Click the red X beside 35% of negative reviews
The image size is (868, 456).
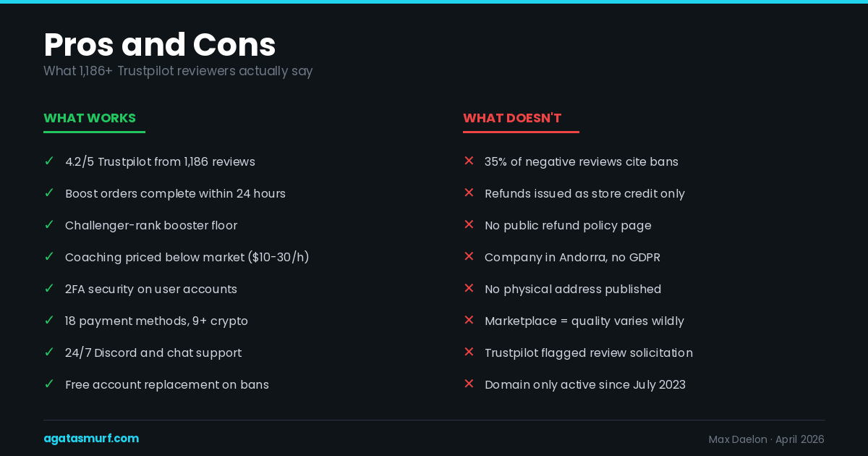[469, 161]
